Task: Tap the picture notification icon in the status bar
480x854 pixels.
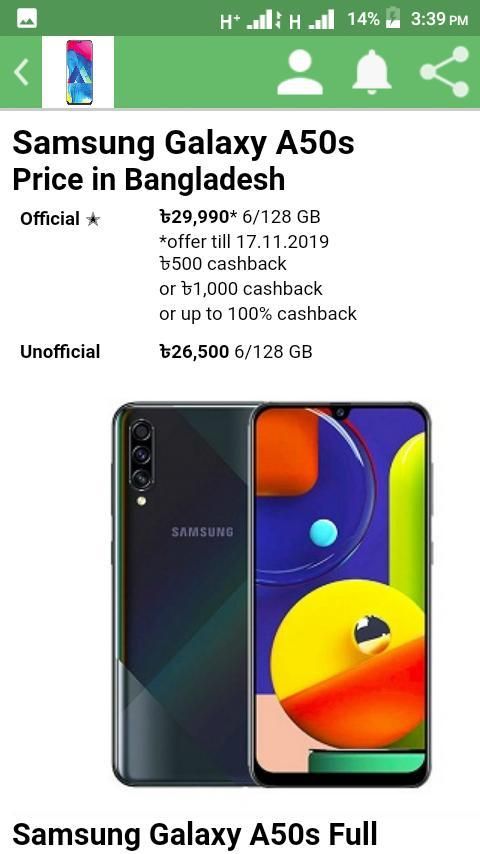Action: 27,19
